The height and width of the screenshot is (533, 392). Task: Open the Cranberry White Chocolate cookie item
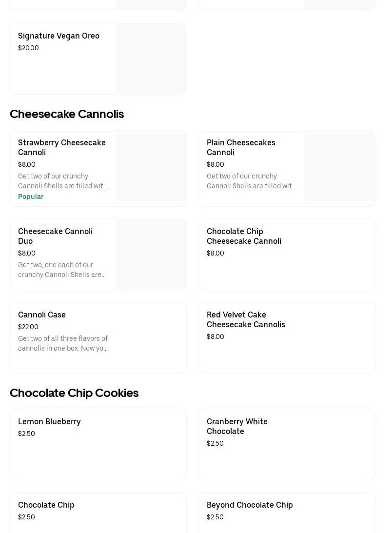click(x=237, y=426)
